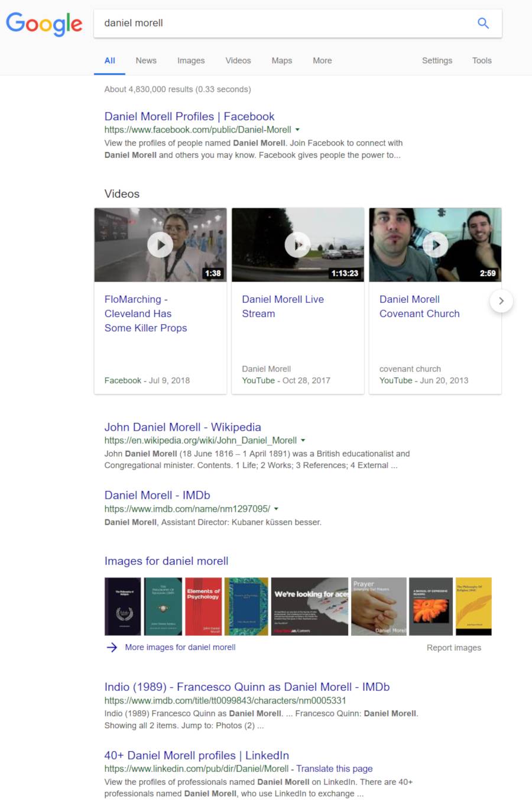Open Facebook result URL dropdown arrow
Screen dimensions: 532x808
(x=297, y=130)
